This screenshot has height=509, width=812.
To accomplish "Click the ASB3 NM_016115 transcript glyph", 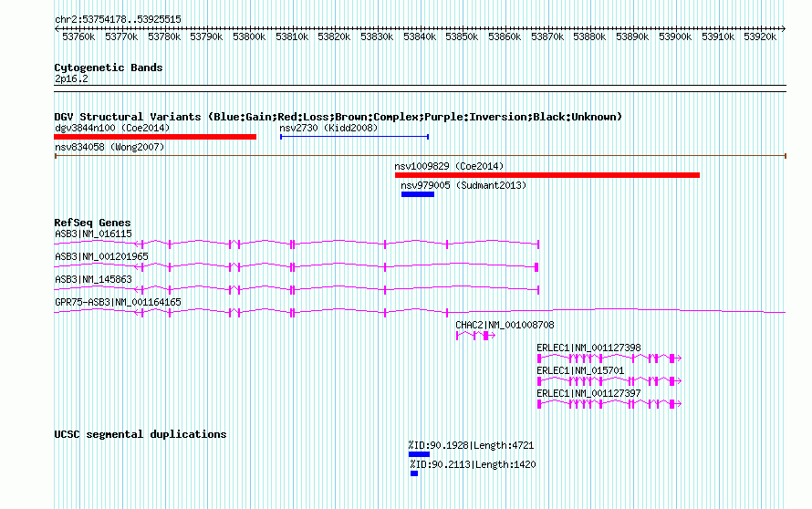I will pos(297,244).
